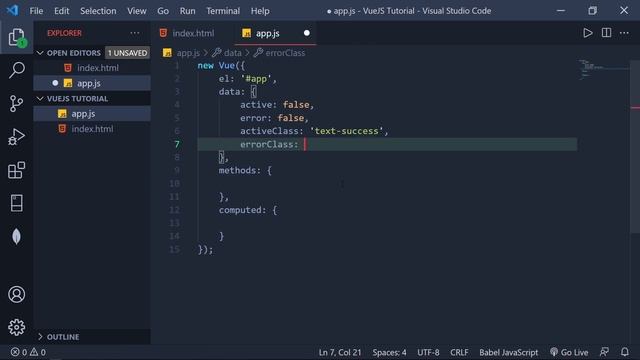Open Run and Debug view
This screenshot has width=640, height=360.
[16, 137]
